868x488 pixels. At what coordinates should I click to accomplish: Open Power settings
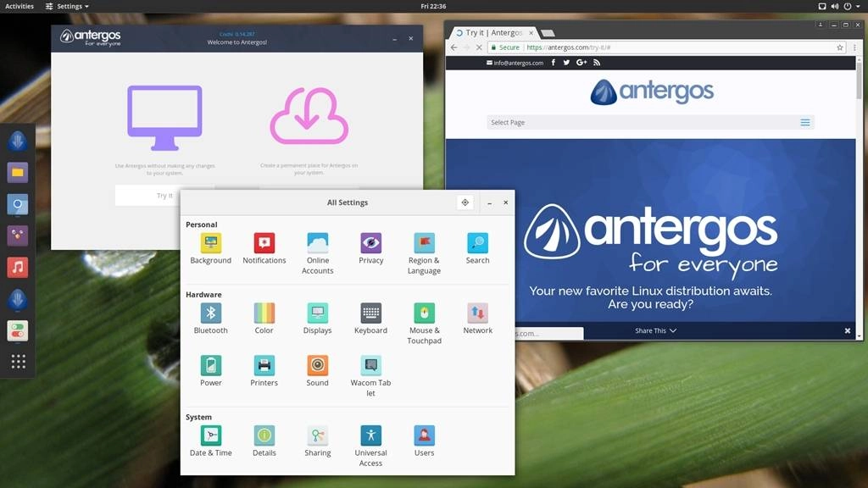coord(210,371)
